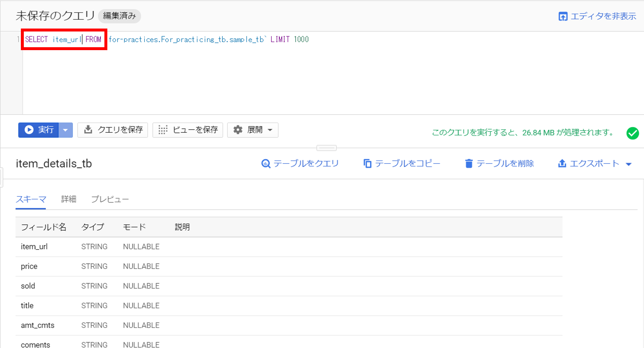Click the エディタを非表示 hide-editor icon
This screenshot has width=644, height=348.
[x=563, y=16]
